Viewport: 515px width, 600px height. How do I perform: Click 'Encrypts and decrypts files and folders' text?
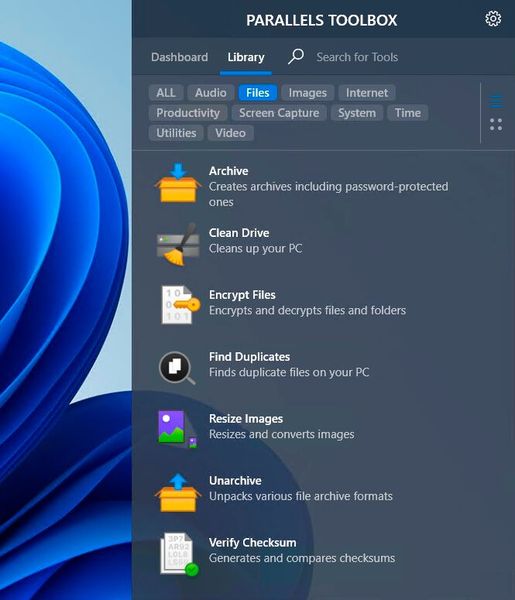[x=307, y=310]
